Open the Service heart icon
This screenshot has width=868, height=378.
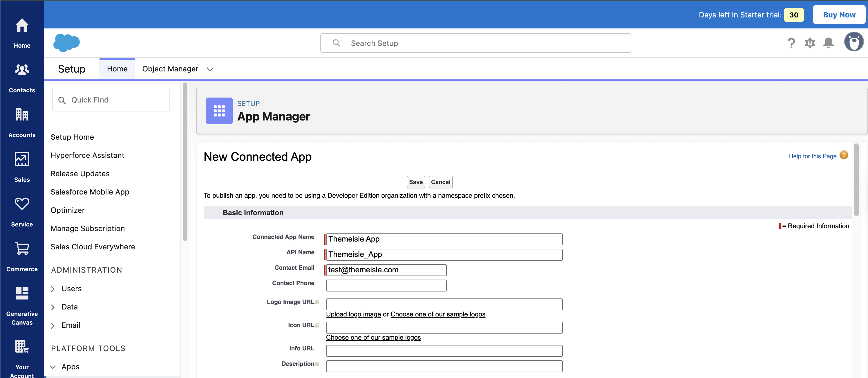pos(22,204)
